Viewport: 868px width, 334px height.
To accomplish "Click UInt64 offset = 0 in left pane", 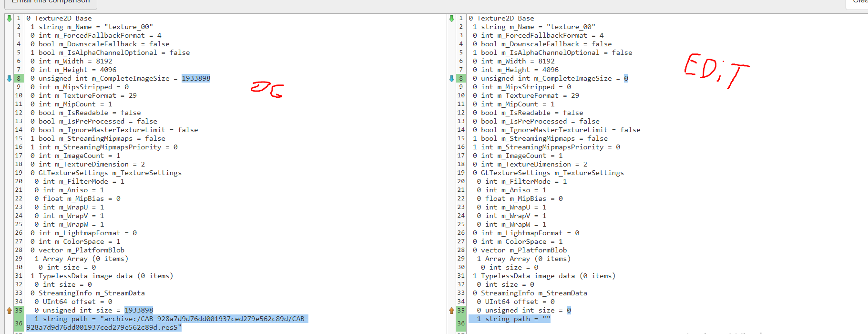I will [73, 302].
